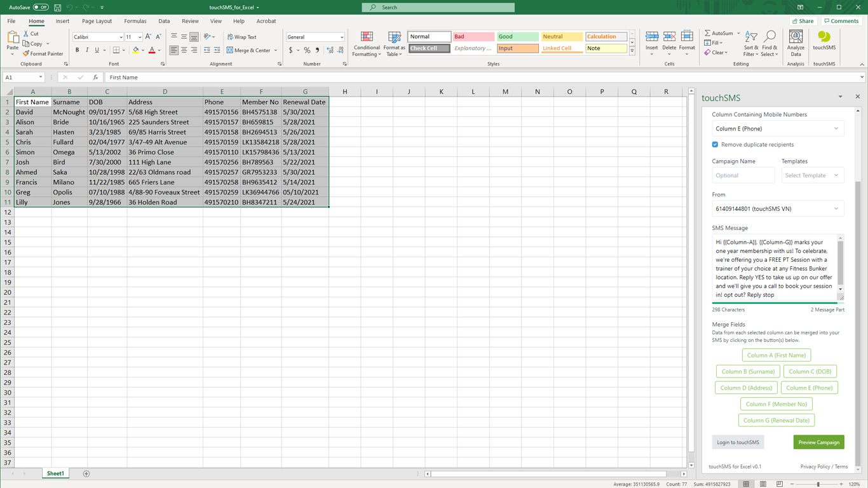This screenshot has height=488, width=868.
Task: Switch to Page Break Preview view
Action: 780,484
